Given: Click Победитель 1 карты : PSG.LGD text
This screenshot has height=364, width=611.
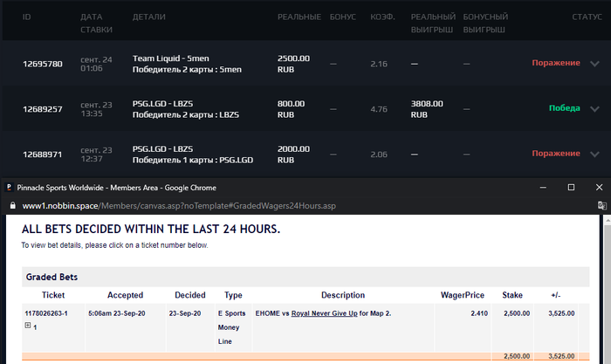Looking at the screenshot, I should [x=193, y=160].
